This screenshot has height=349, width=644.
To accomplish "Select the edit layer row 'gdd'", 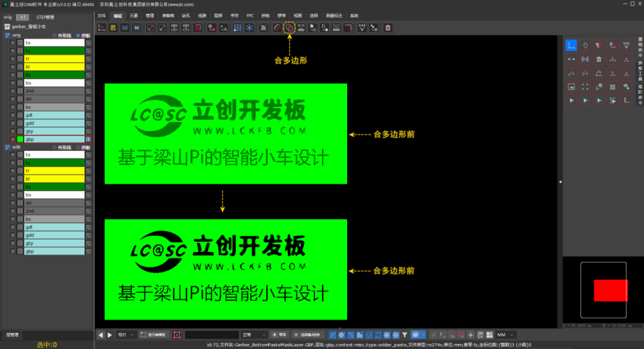I will pyautogui.click(x=54, y=235).
